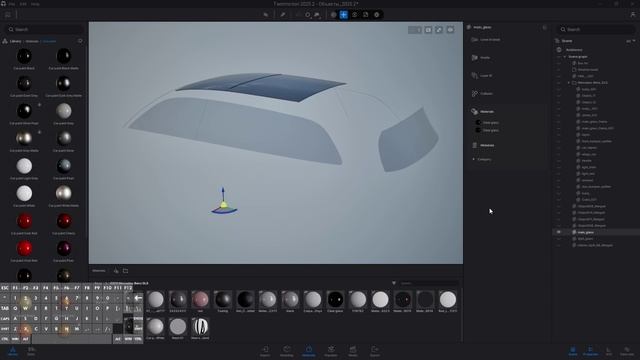The height and width of the screenshot is (360, 640).
Task: Click the Scene panel search field
Action: pyautogui.click(x=596, y=29)
